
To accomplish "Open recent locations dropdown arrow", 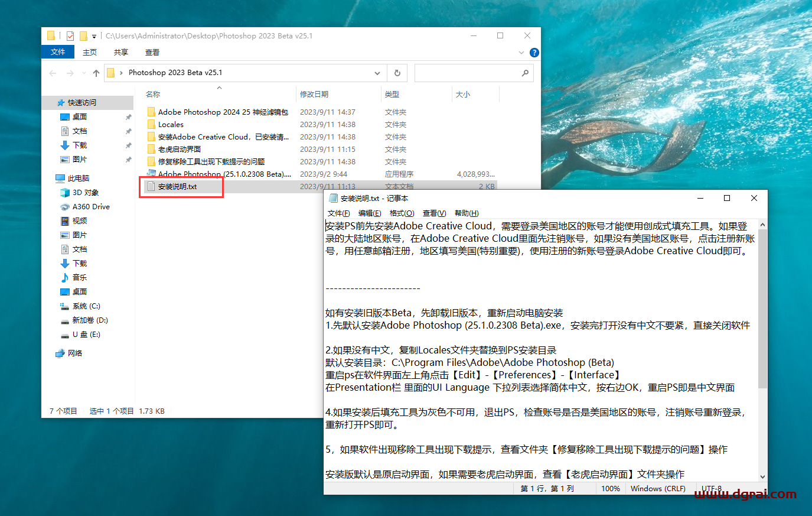I will tap(83, 73).
